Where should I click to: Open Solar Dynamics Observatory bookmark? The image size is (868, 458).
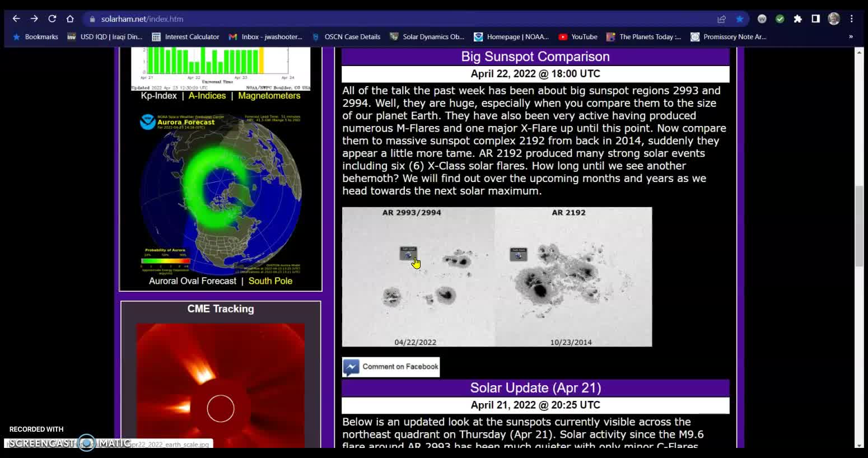(427, 37)
